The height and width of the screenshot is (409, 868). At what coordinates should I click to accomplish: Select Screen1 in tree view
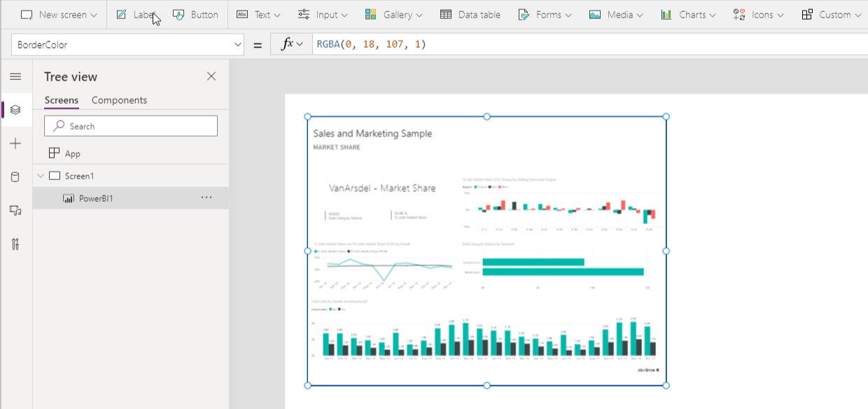(x=131, y=176)
